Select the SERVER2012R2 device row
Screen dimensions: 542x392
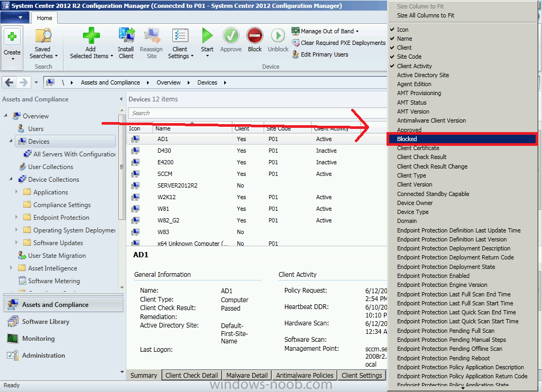coord(257,185)
